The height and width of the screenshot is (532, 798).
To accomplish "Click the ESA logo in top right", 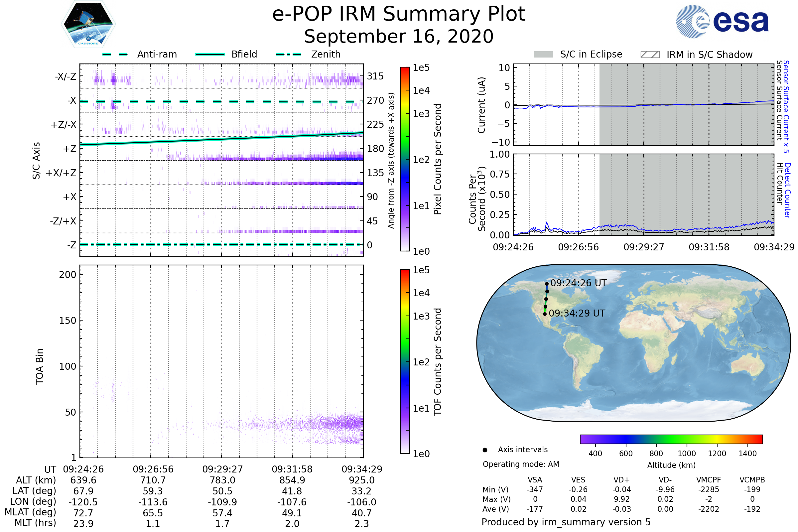I will pyautogui.click(x=722, y=22).
